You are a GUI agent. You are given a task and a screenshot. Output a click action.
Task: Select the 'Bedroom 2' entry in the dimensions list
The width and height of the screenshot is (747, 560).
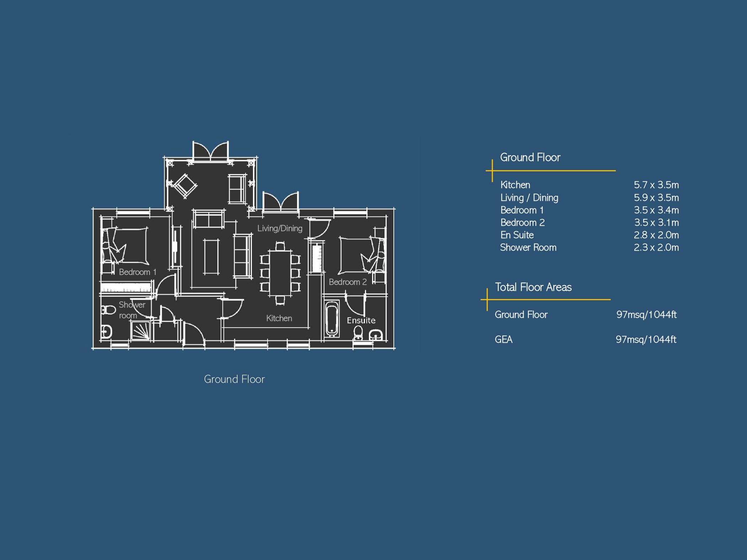pos(523,223)
